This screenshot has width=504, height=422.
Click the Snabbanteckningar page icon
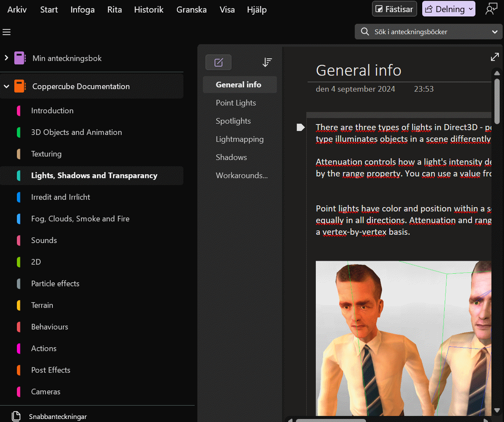(16, 416)
